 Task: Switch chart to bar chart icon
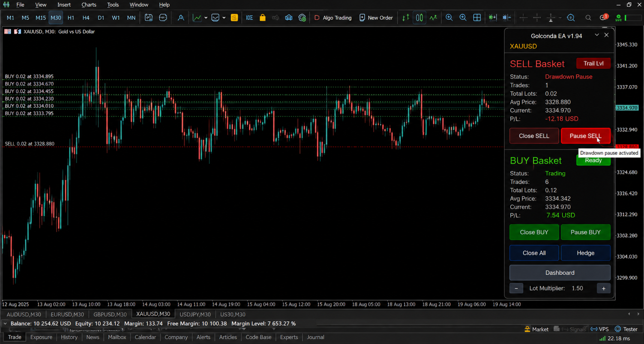[x=406, y=18]
